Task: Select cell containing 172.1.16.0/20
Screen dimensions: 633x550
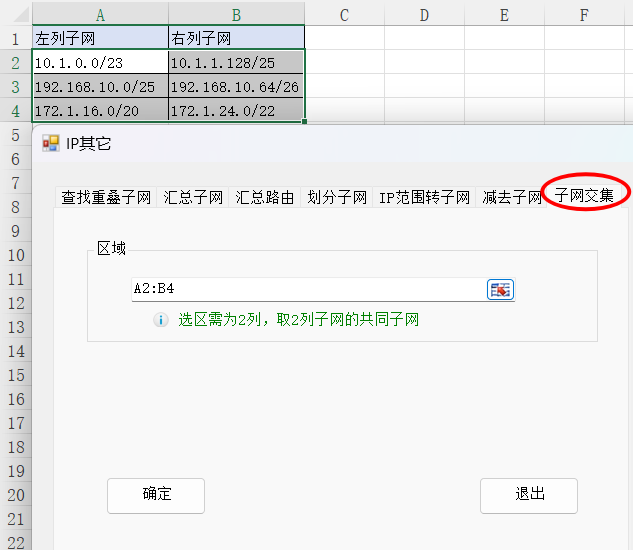Action: click(100, 110)
